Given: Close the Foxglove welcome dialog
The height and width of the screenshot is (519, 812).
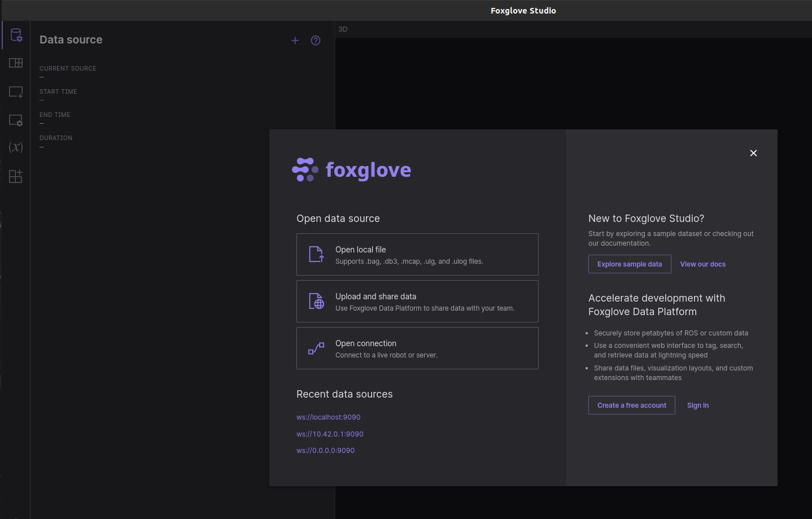Looking at the screenshot, I should pos(753,153).
